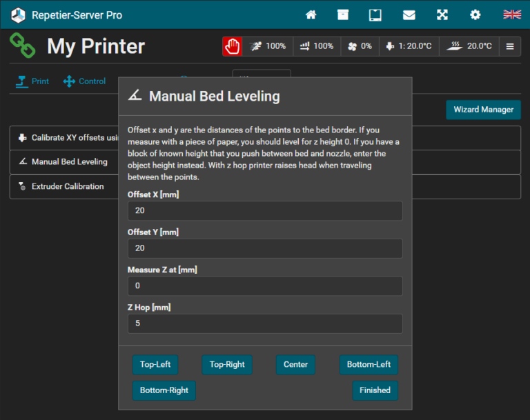This screenshot has height=420, width=530.
Task: Go to the home dashboard icon
Action: coord(311,14)
